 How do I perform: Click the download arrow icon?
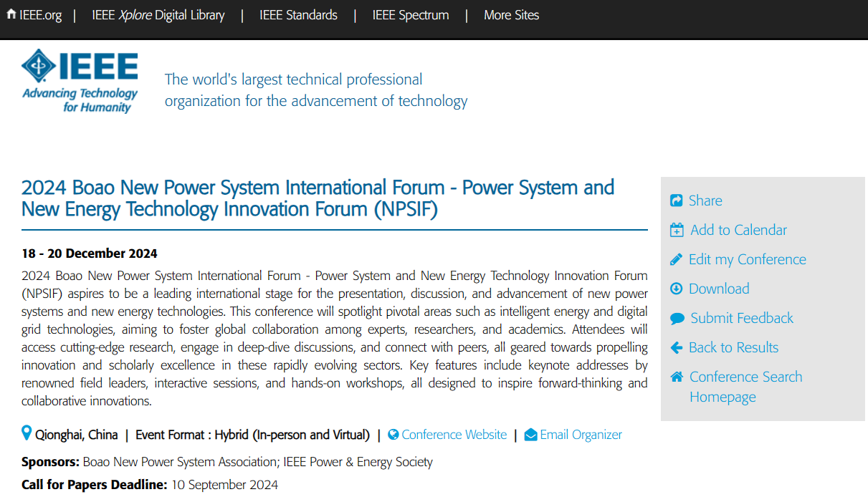click(676, 289)
